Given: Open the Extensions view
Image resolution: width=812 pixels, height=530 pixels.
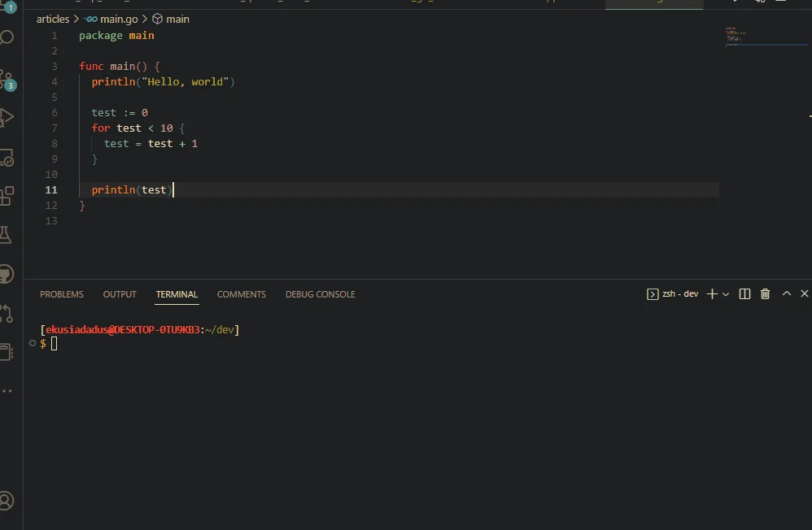Looking at the screenshot, I should (7, 196).
